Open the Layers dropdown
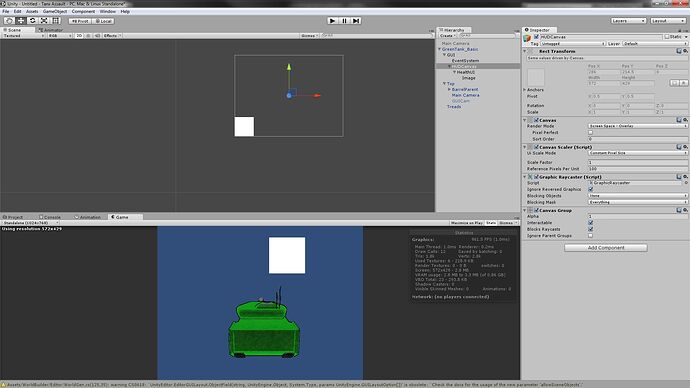 (628, 21)
